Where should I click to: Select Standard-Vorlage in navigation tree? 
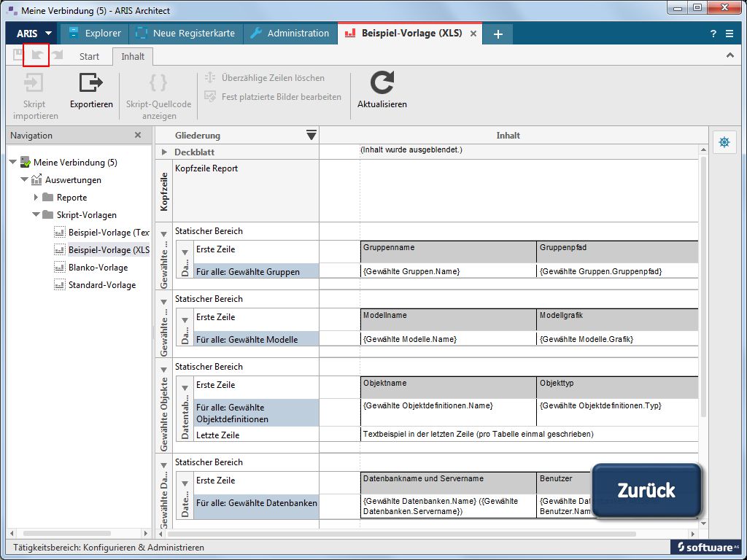102,285
